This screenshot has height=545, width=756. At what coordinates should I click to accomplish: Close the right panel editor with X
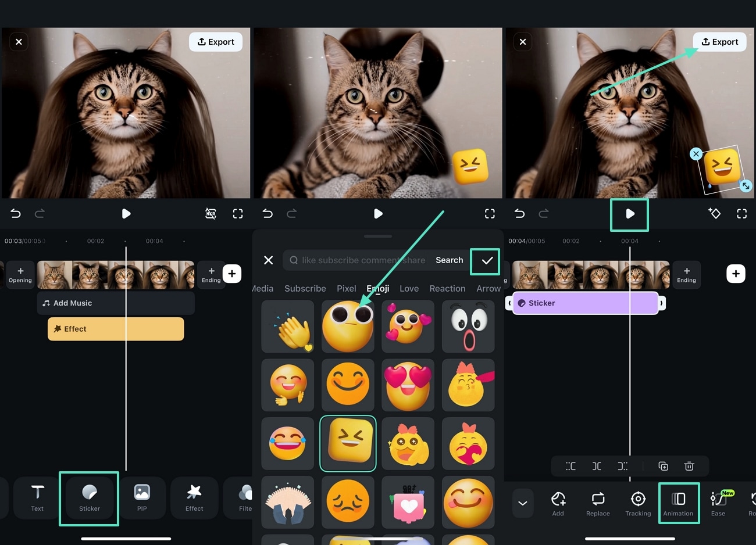coord(522,42)
